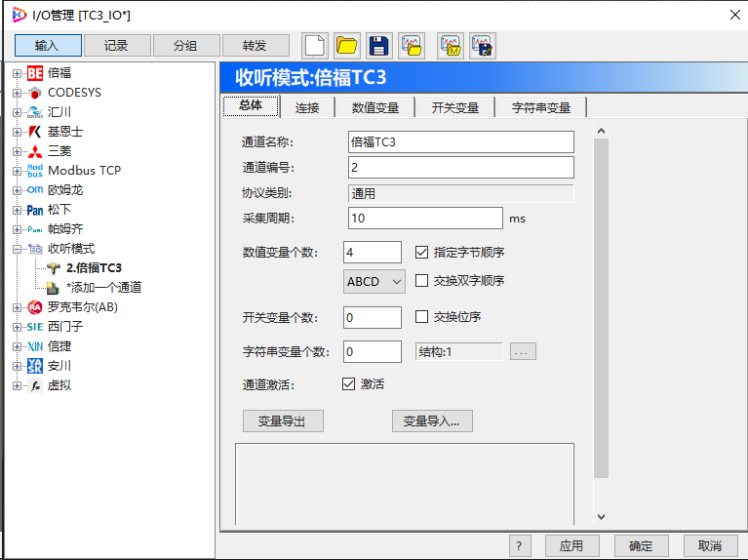The image size is (748, 560).
Task: Expand the Modbus TCP tree node
Action: click(17, 171)
